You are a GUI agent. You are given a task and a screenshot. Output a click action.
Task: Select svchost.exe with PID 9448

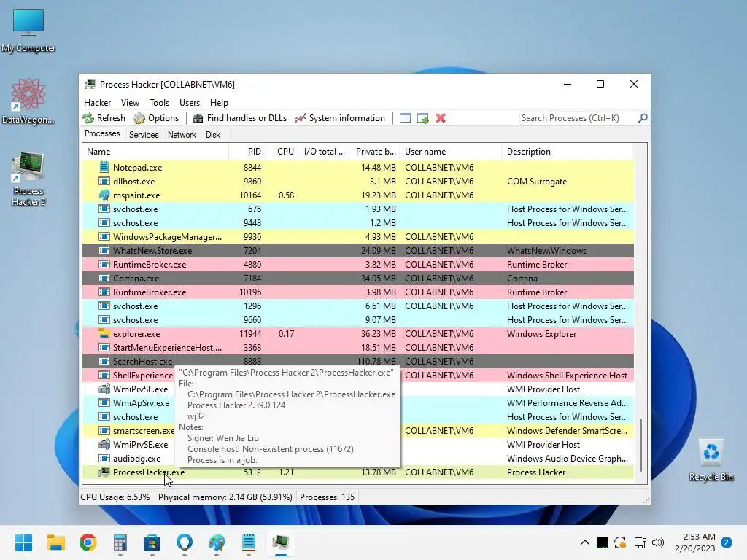pos(357,223)
